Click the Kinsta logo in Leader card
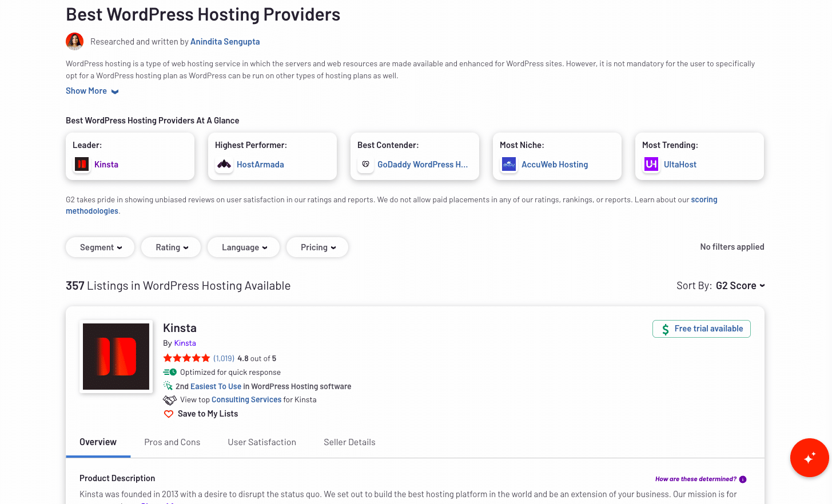This screenshot has height=504, width=832. pyautogui.click(x=81, y=164)
